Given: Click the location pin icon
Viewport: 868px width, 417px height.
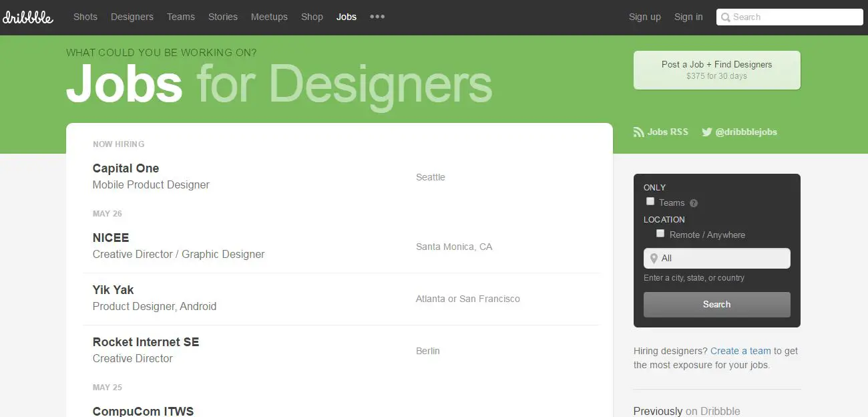Looking at the screenshot, I should [x=654, y=259].
